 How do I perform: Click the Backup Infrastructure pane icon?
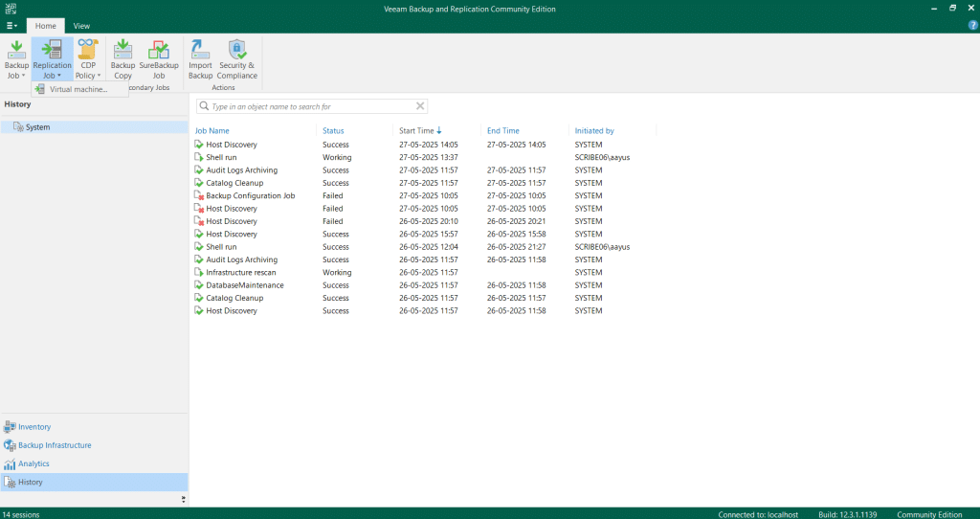[10, 445]
